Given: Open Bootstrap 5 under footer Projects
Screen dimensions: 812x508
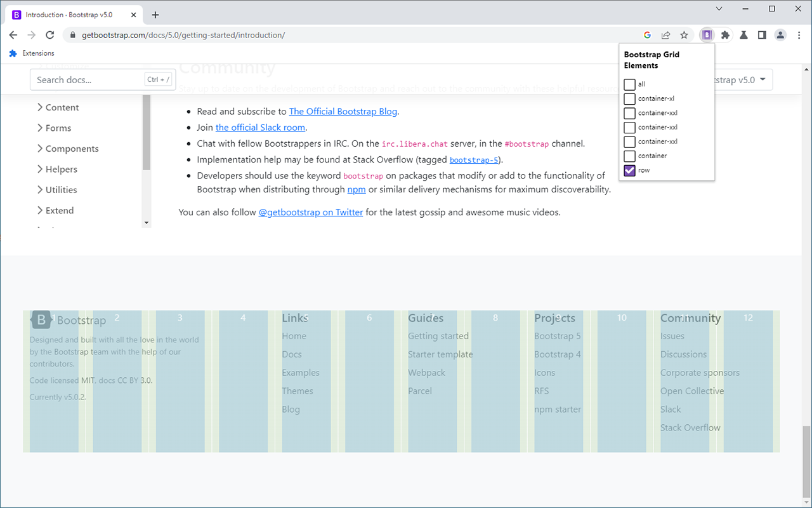Looking at the screenshot, I should point(558,336).
